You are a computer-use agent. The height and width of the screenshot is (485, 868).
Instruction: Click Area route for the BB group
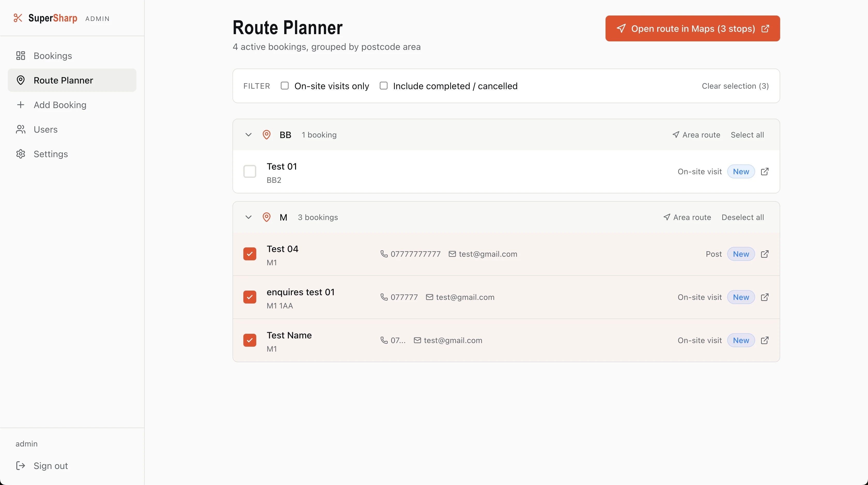pyautogui.click(x=696, y=135)
